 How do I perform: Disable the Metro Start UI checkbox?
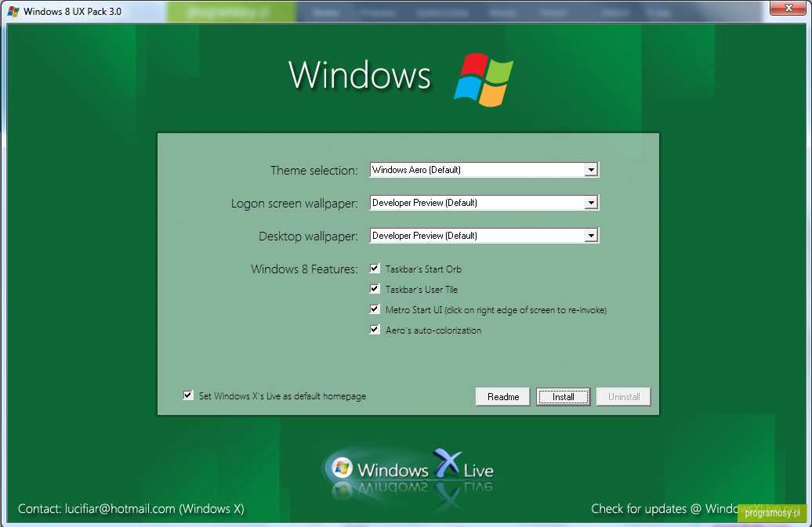click(x=375, y=309)
